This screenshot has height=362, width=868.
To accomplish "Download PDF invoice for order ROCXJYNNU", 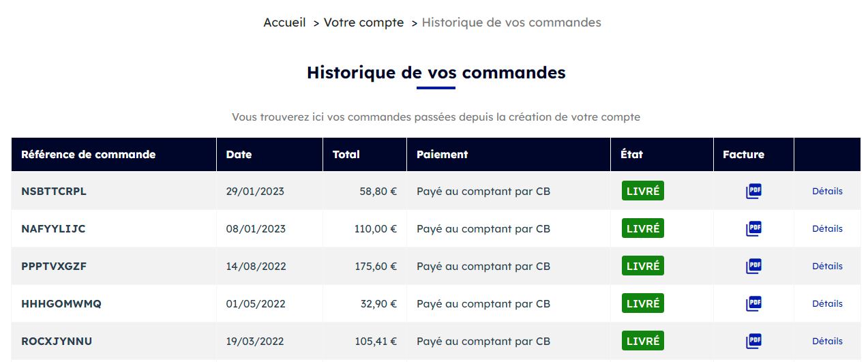I will point(753,341).
